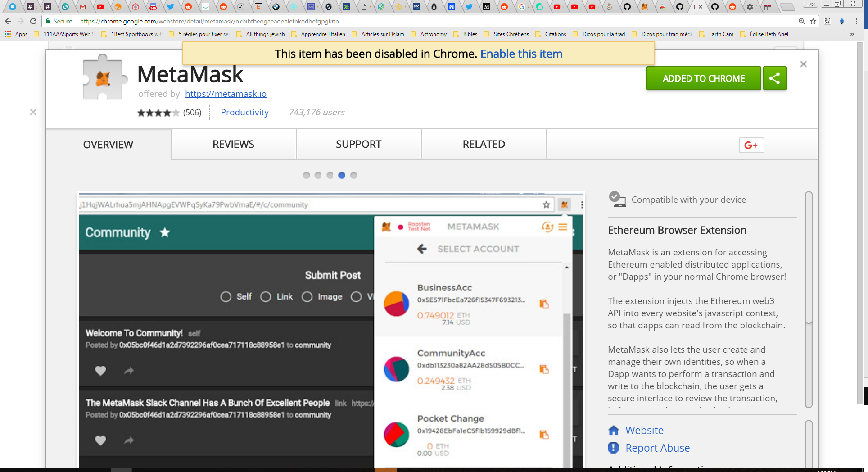Show the third screenshot via carousel dot
This screenshot has height=472, width=868.
(330, 175)
